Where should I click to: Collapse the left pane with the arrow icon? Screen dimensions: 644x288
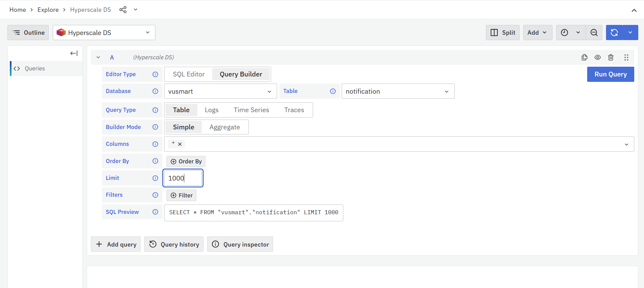74,53
